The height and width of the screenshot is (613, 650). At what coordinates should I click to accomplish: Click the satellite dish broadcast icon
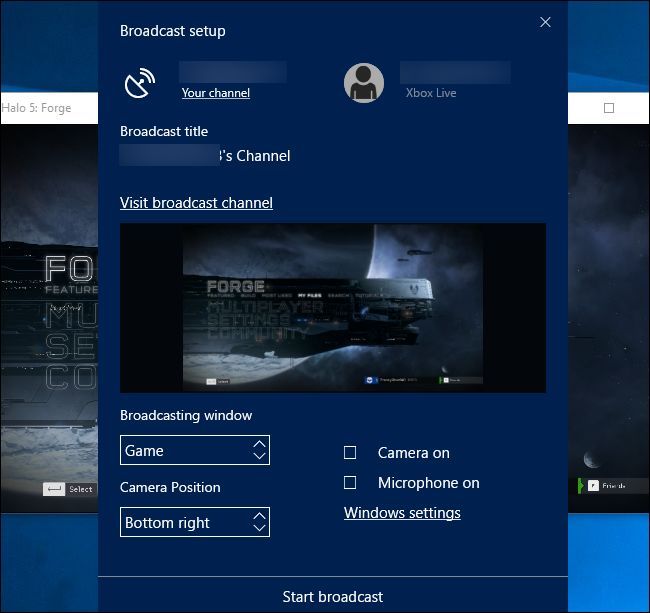(x=140, y=83)
